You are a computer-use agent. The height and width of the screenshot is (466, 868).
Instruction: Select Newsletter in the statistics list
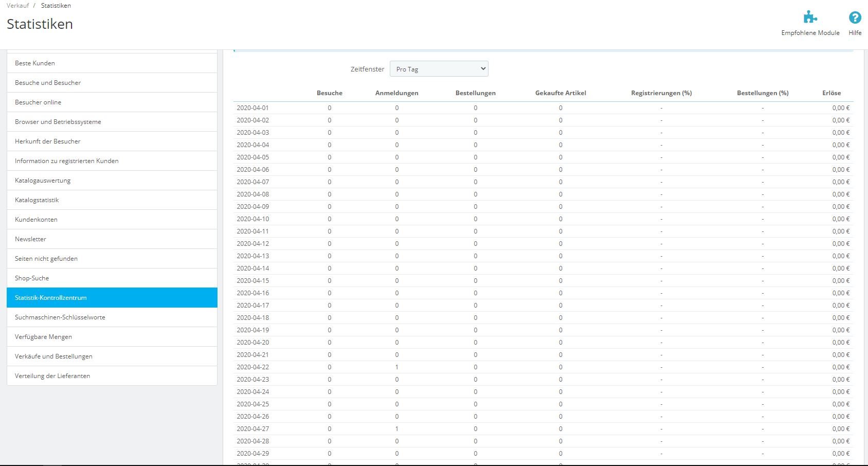[x=112, y=239]
